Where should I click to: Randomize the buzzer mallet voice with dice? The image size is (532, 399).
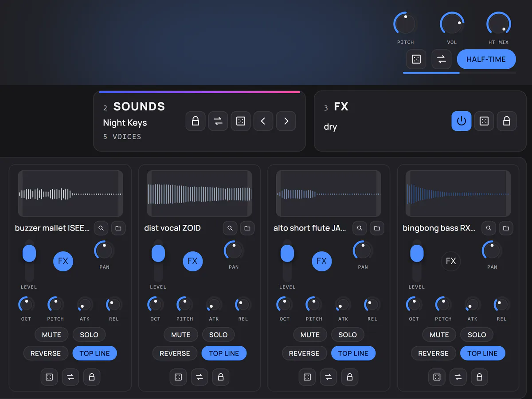click(x=49, y=377)
